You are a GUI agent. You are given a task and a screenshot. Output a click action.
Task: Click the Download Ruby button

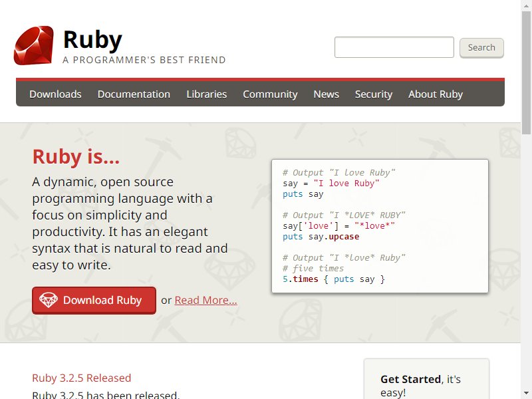[94, 301]
